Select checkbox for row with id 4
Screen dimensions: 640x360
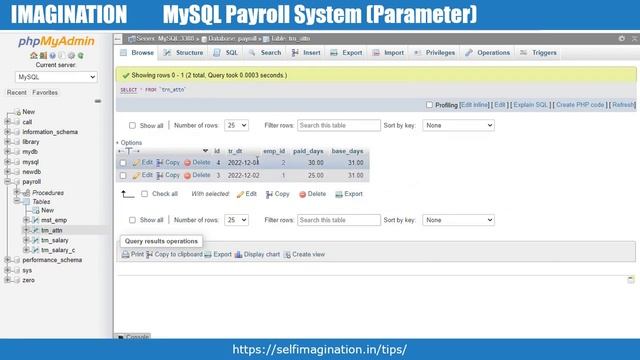click(x=123, y=163)
